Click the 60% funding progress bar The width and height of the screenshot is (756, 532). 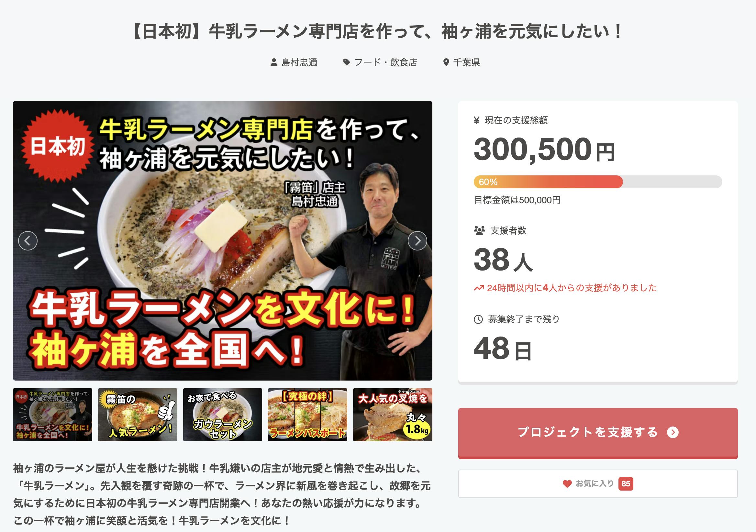(598, 182)
